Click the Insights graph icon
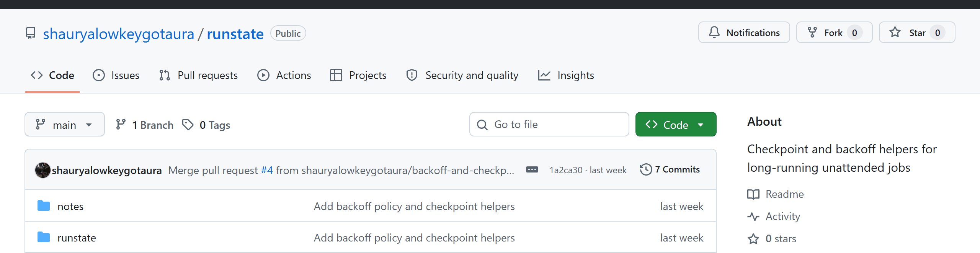This screenshot has width=980, height=253. pyautogui.click(x=544, y=75)
